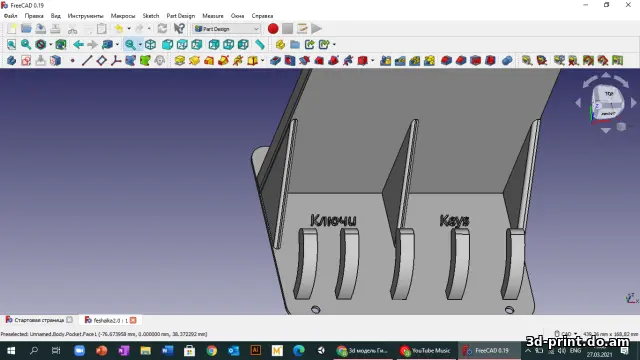Select the yellow Revolution tool
The width and height of the screenshot is (640, 360).
tap(194, 61)
